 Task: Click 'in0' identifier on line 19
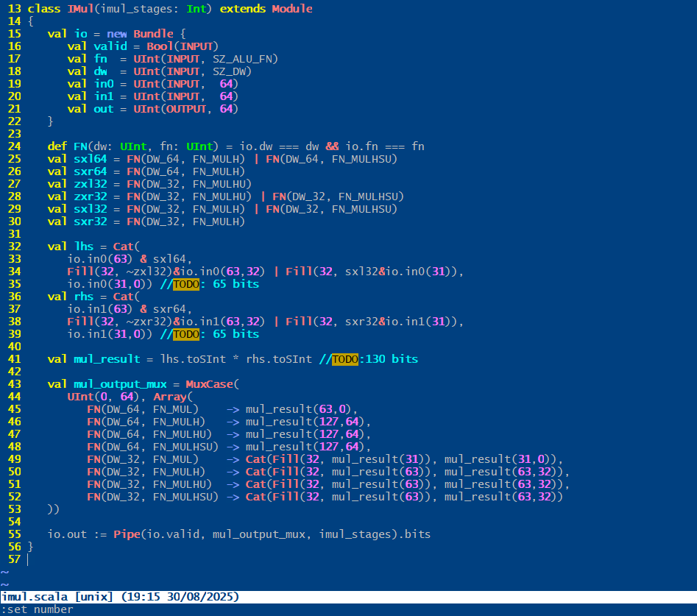104,84
